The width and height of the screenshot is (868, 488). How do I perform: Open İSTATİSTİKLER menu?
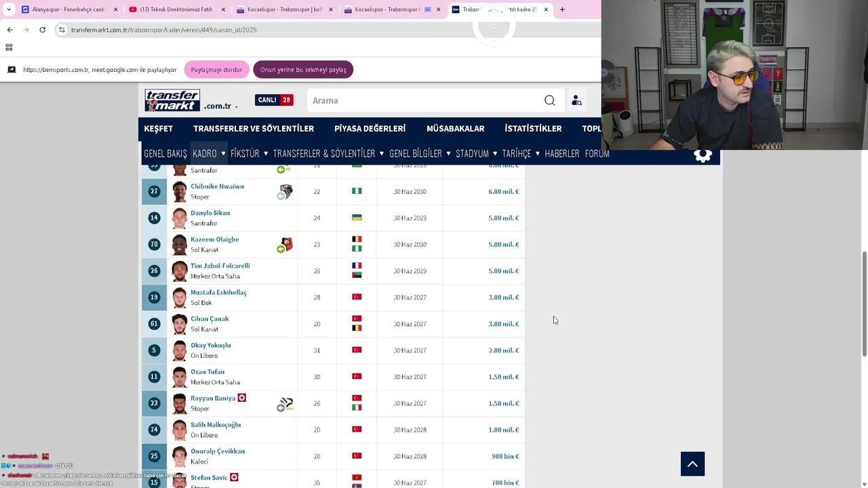533,128
